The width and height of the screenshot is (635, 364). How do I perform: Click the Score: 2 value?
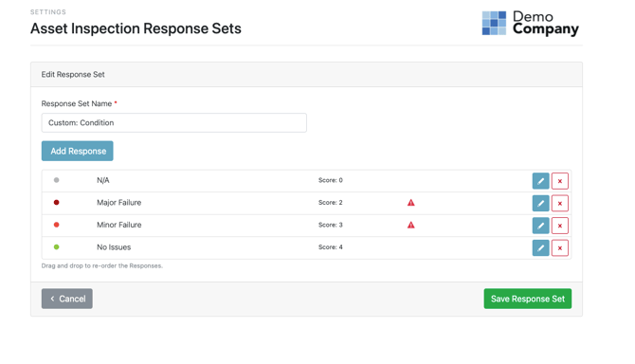331,203
